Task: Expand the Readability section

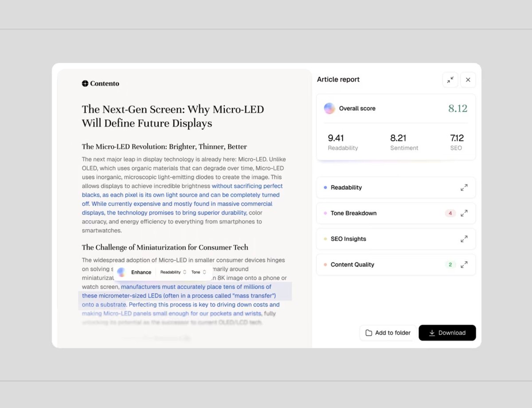Action: click(x=464, y=188)
